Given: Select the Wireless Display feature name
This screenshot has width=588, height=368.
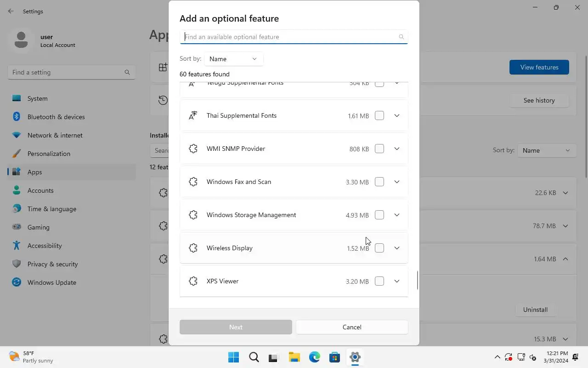Looking at the screenshot, I should 230,248.
